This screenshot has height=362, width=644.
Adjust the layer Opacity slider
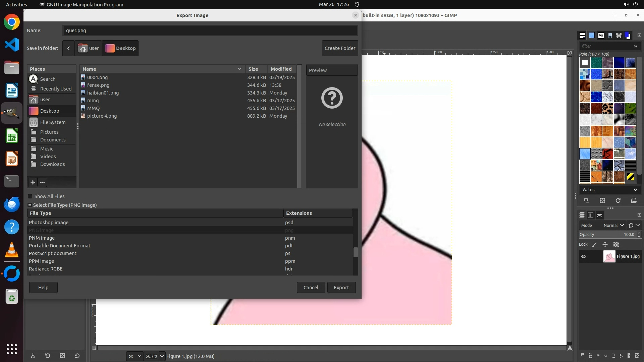coord(607,235)
